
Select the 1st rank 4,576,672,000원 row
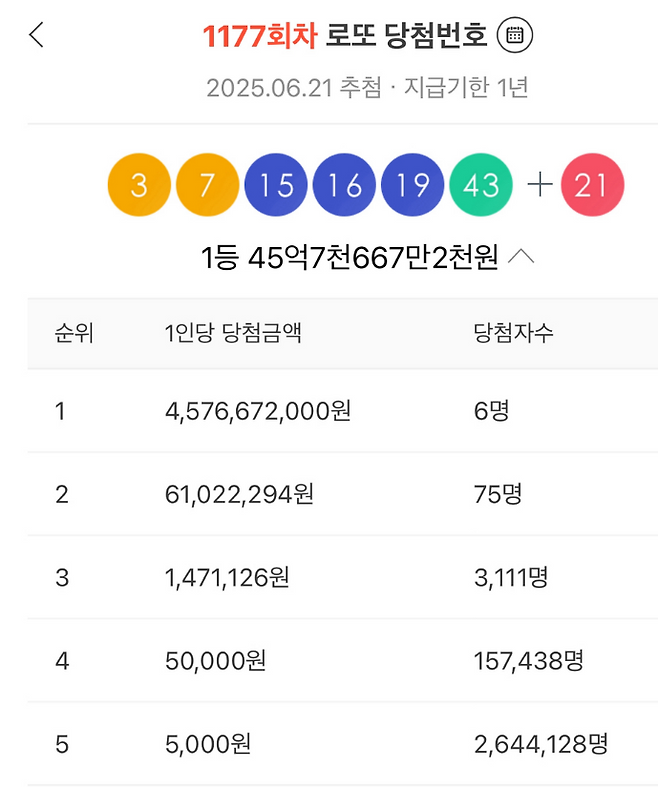258,411
